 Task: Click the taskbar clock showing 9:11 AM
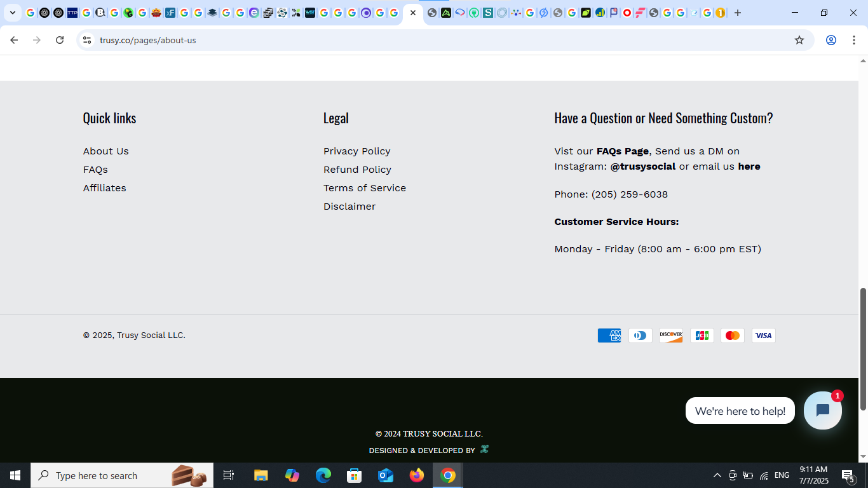point(814,475)
